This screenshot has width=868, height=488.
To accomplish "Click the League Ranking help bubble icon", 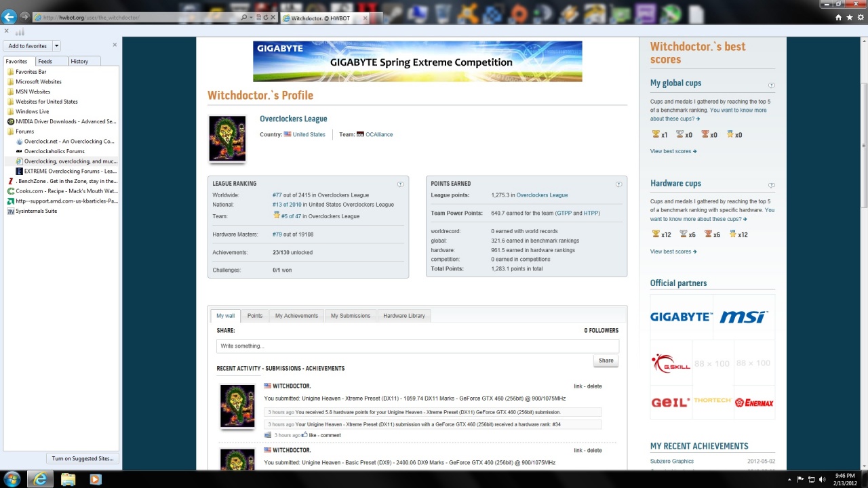I will (400, 184).
